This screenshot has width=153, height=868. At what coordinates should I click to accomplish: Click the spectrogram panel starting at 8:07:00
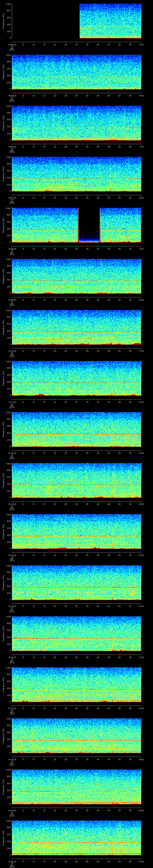77,174
